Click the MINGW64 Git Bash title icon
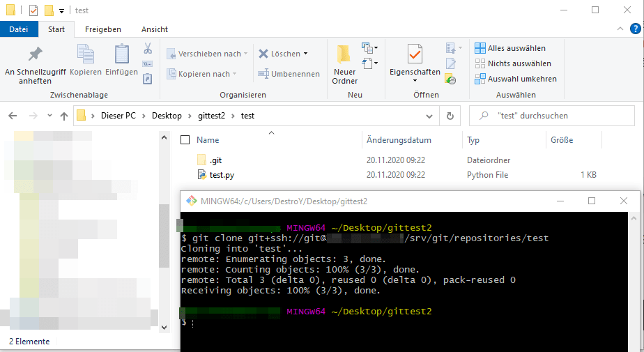 pyautogui.click(x=192, y=201)
